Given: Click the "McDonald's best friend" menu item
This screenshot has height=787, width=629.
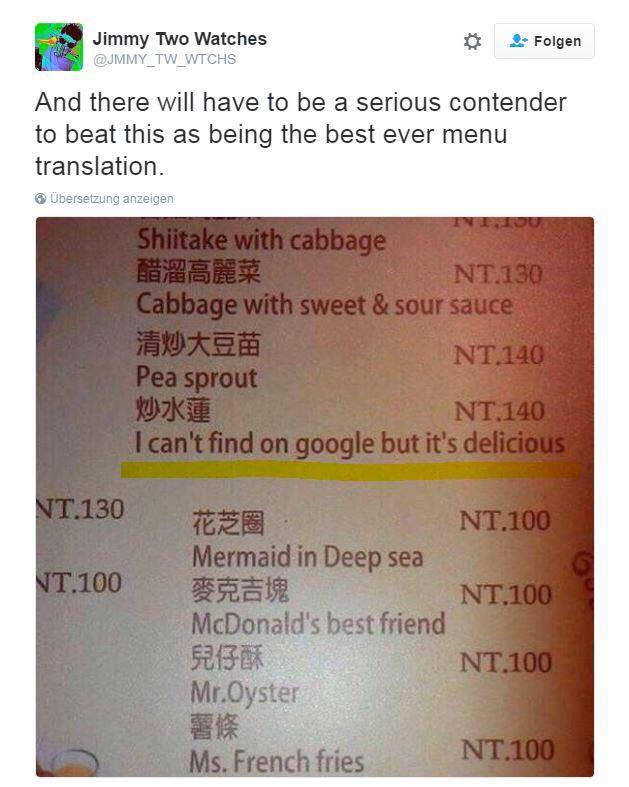Looking at the screenshot, I should 318,623.
